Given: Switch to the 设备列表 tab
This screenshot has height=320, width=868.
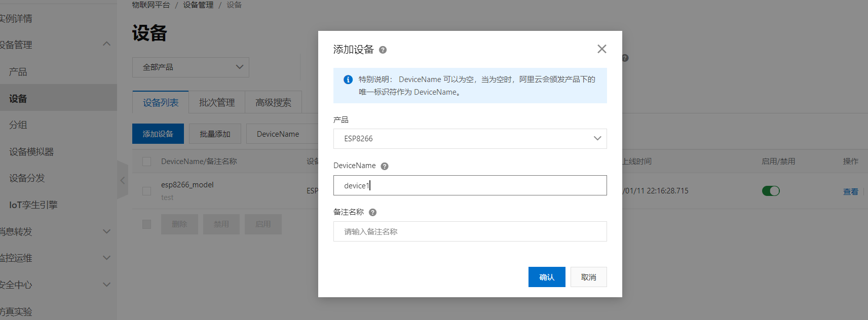Looking at the screenshot, I should click(161, 102).
